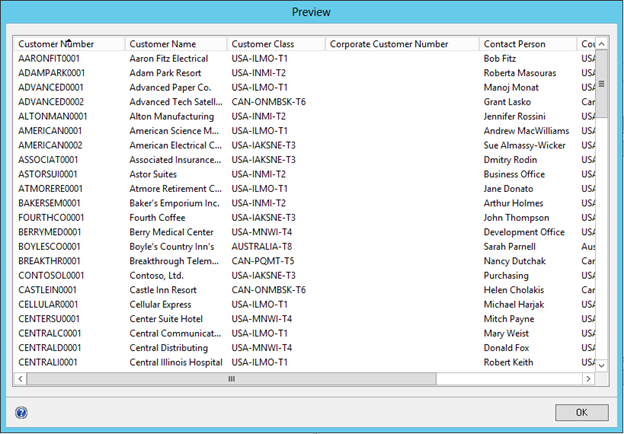Click customer name Alton Manufacturing
The width and height of the screenshot is (624, 434).
click(172, 117)
